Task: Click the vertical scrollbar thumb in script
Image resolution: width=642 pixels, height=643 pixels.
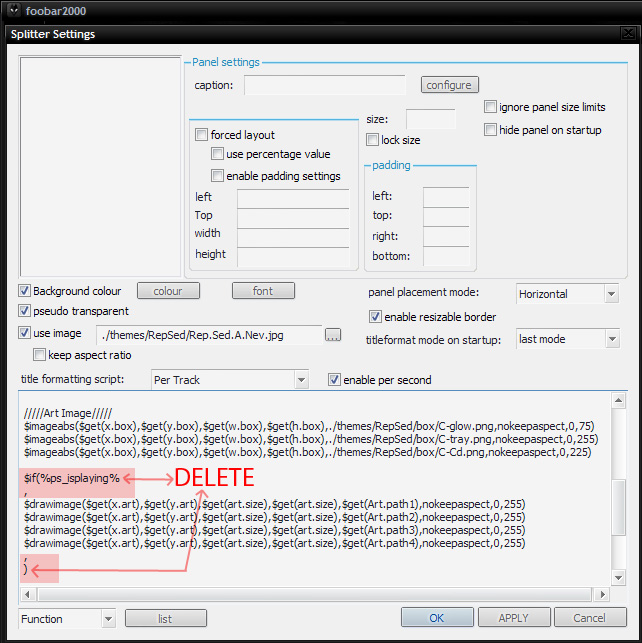Action: (618, 507)
